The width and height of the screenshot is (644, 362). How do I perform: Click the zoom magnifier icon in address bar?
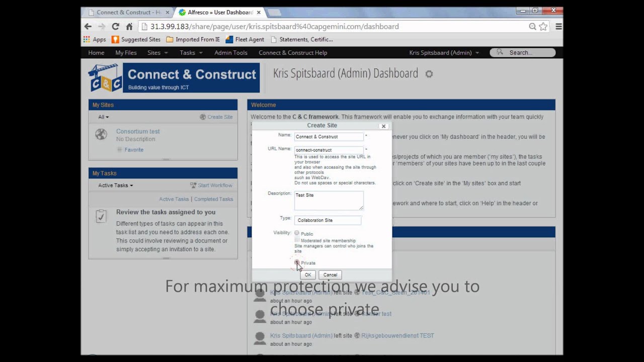coord(532,27)
